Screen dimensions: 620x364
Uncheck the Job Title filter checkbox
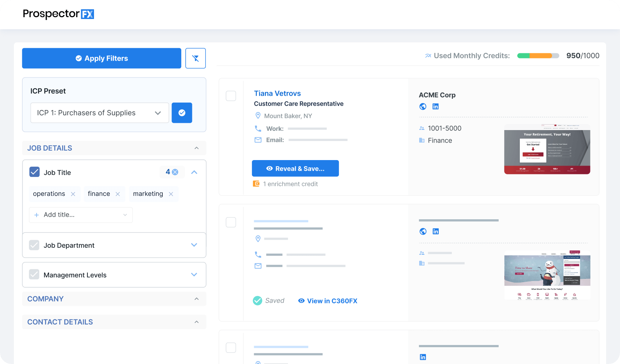click(x=34, y=172)
